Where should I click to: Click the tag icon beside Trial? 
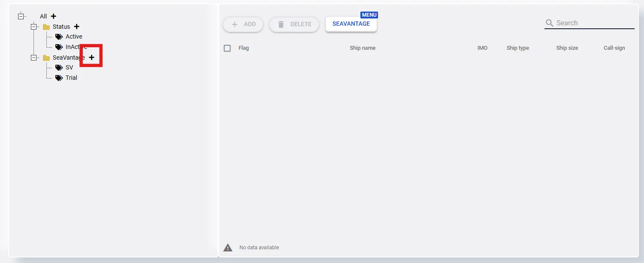coord(59,78)
